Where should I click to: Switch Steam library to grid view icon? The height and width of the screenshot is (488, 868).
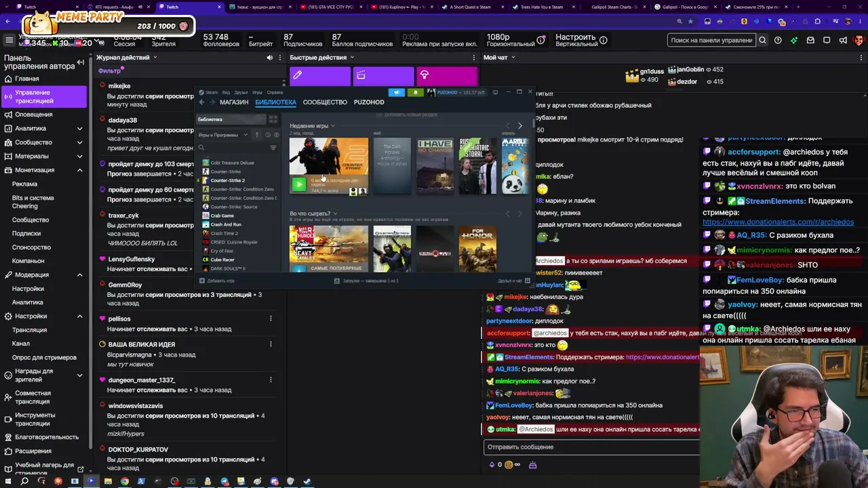273,119
